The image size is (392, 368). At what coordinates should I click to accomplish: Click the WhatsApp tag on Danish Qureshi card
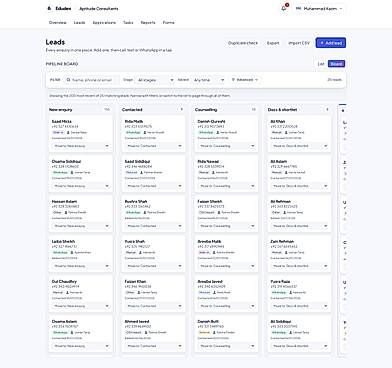coord(206,133)
